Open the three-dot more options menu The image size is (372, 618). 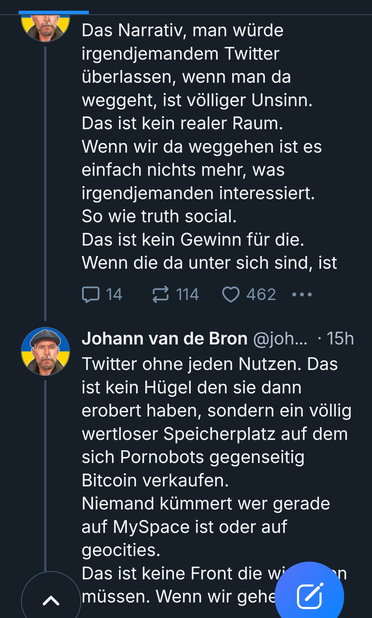click(302, 294)
